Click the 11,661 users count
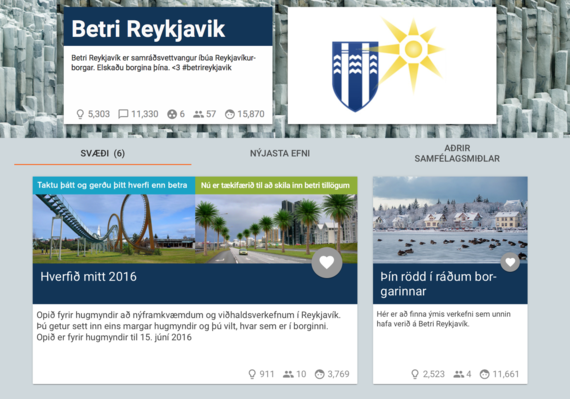 point(506,374)
